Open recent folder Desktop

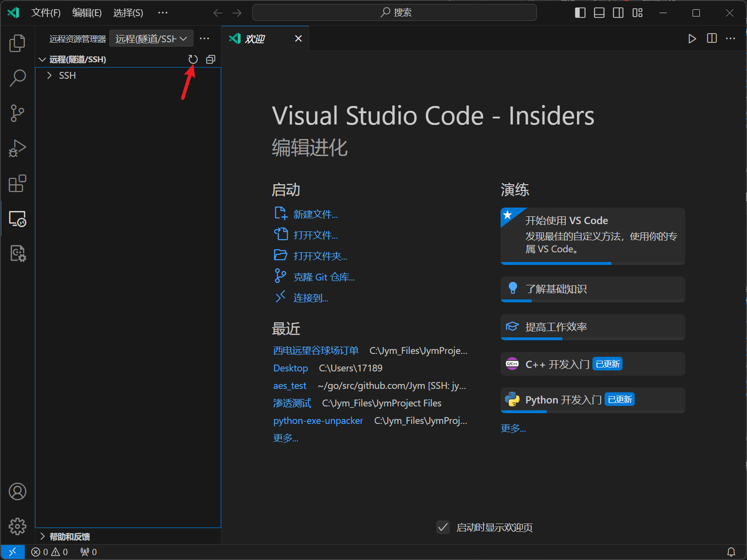click(291, 368)
